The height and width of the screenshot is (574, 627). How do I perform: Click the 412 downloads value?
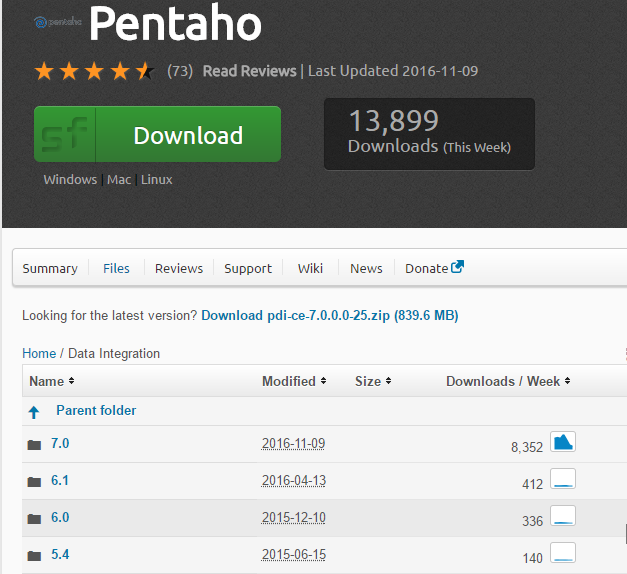533,484
